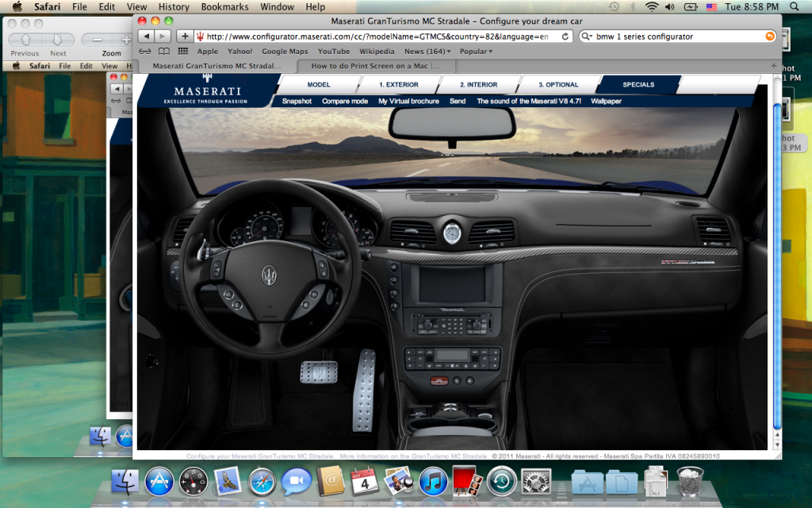Open Dashboard from the Dock
This screenshot has height=508, width=812.
[193, 482]
